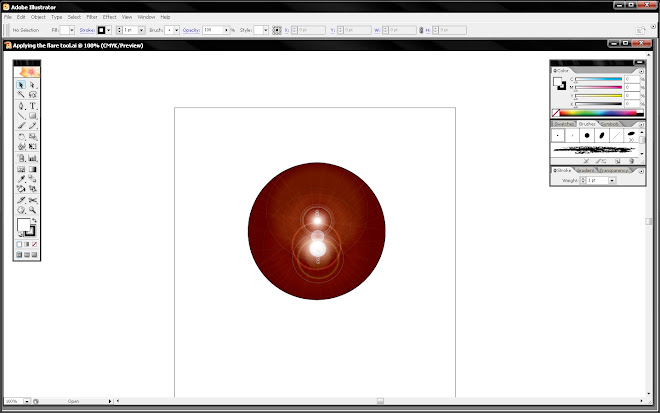Image resolution: width=660 pixels, height=413 pixels.
Task: Click the Stroke link in control bar
Action: (x=87, y=30)
